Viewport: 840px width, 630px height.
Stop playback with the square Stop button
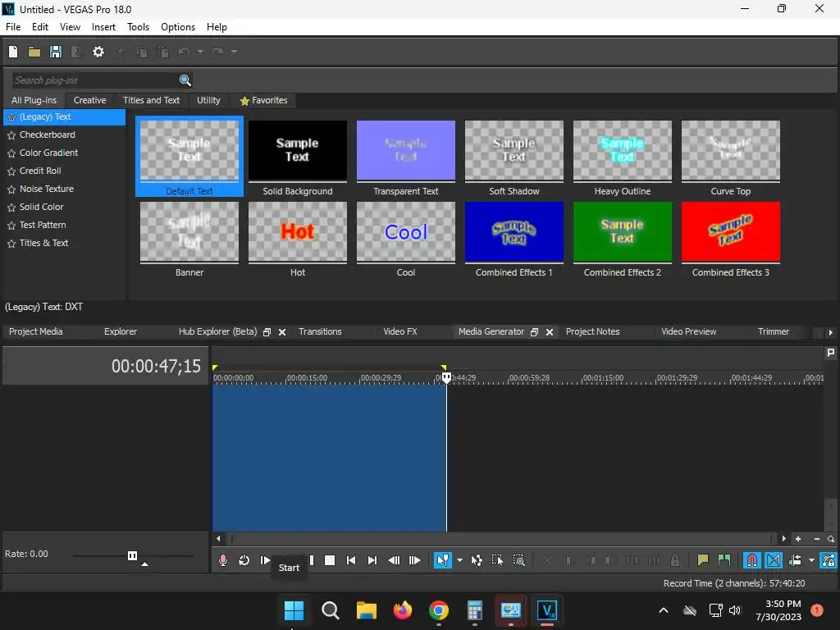(x=330, y=560)
